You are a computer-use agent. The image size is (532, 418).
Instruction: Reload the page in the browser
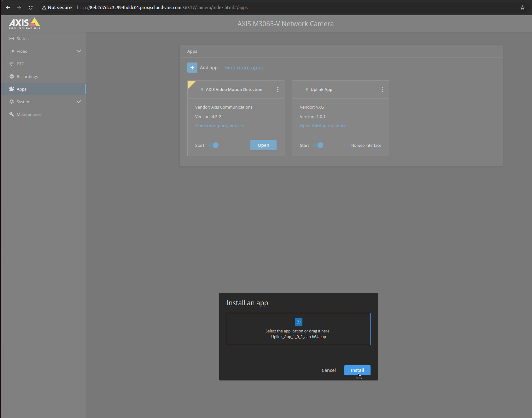(31, 8)
